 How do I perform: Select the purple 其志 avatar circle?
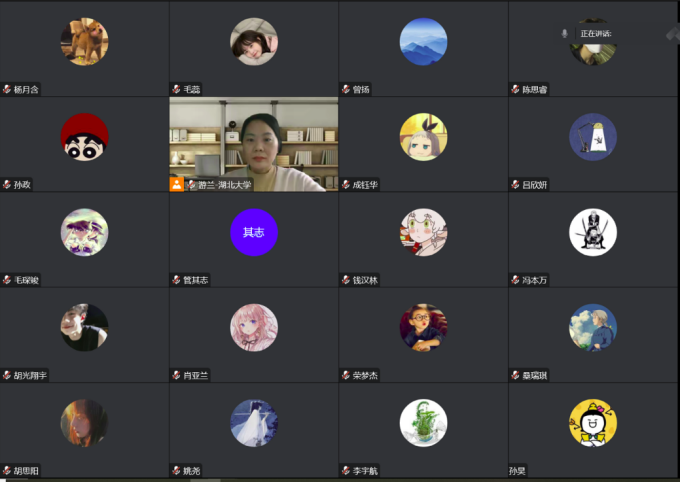coord(254,232)
